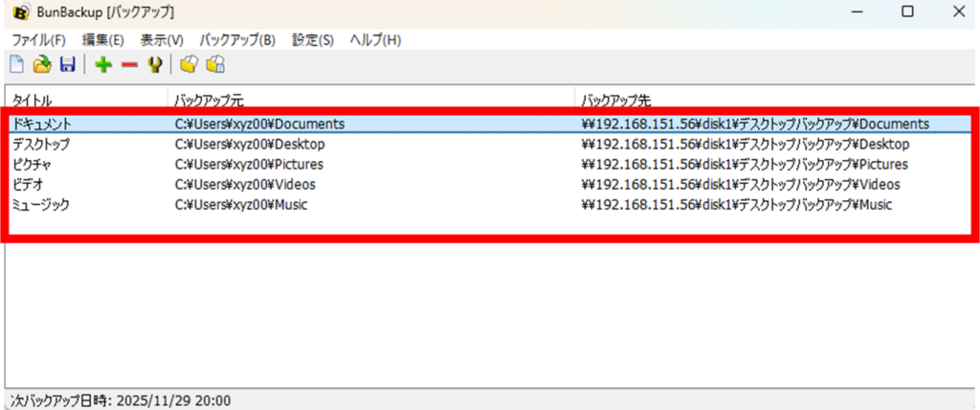This screenshot has height=410, width=980.
Task: Select the ミュージック row title
Action: [41, 205]
